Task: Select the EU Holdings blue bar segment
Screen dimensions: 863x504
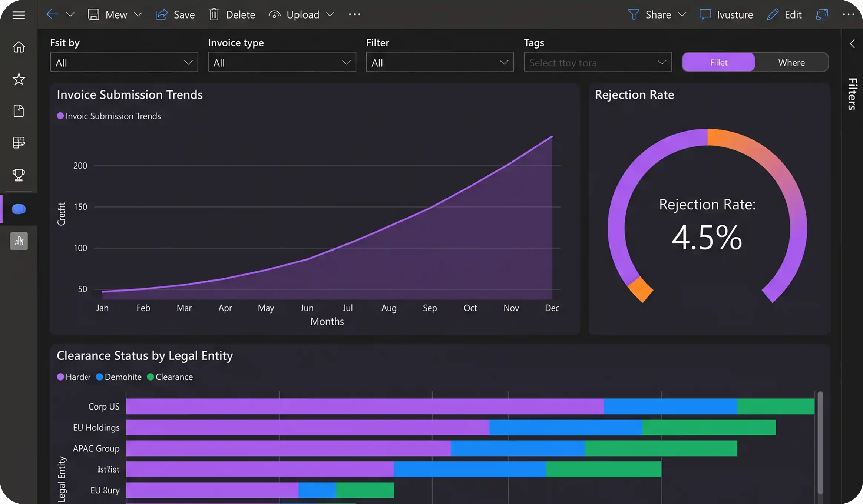Action: point(566,427)
